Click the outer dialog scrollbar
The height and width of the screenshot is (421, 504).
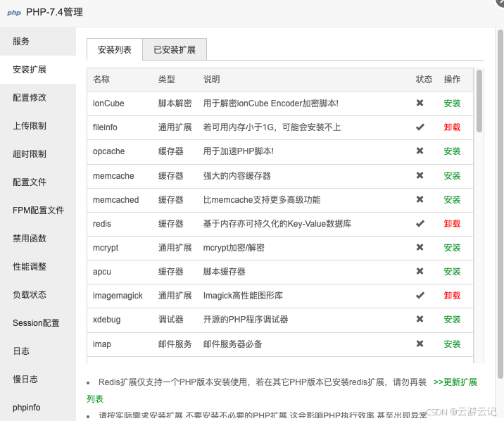500,204
